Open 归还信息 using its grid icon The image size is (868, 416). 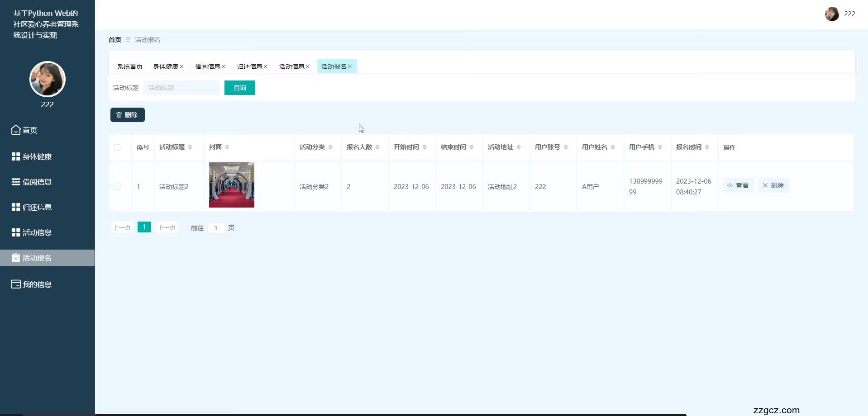15,207
